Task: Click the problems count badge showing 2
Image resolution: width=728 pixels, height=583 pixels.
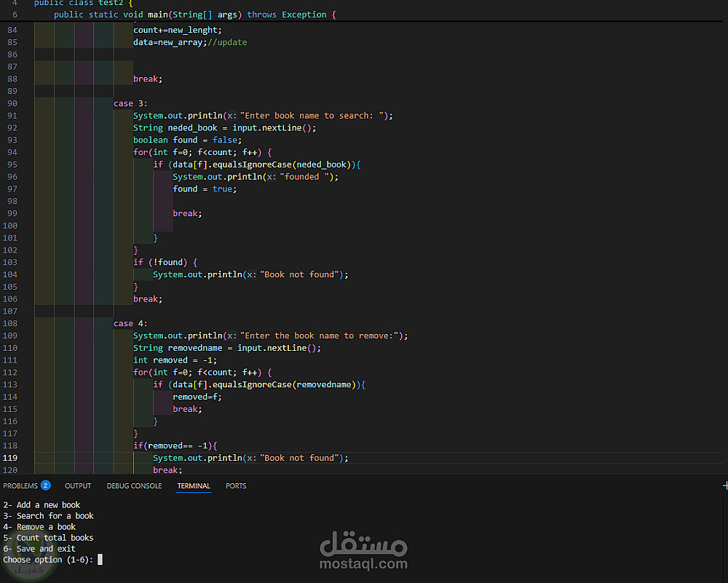Action: [x=45, y=485]
